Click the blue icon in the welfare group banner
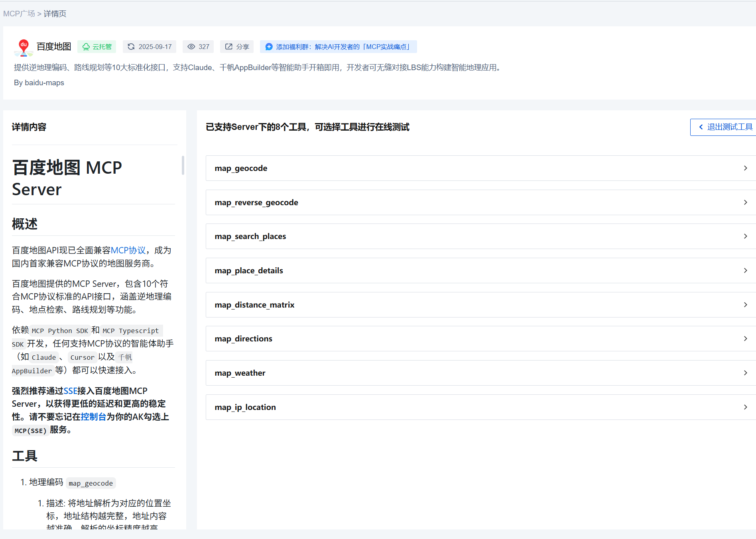756x539 pixels. click(x=269, y=47)
